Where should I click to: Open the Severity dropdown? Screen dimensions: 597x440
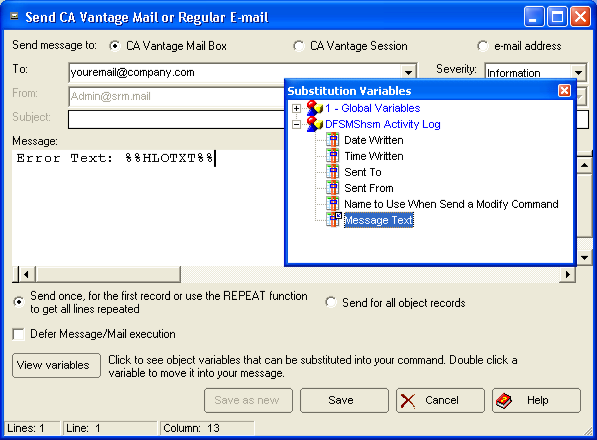click(578, 72)
